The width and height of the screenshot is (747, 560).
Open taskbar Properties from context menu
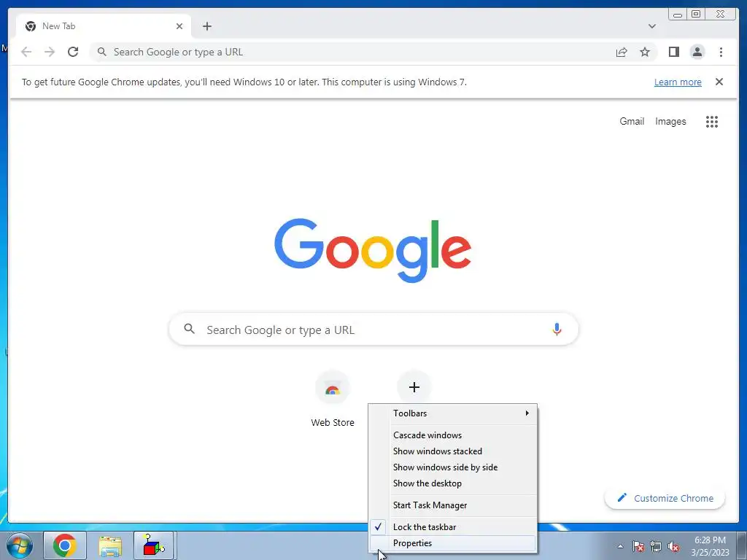point(452,542)
